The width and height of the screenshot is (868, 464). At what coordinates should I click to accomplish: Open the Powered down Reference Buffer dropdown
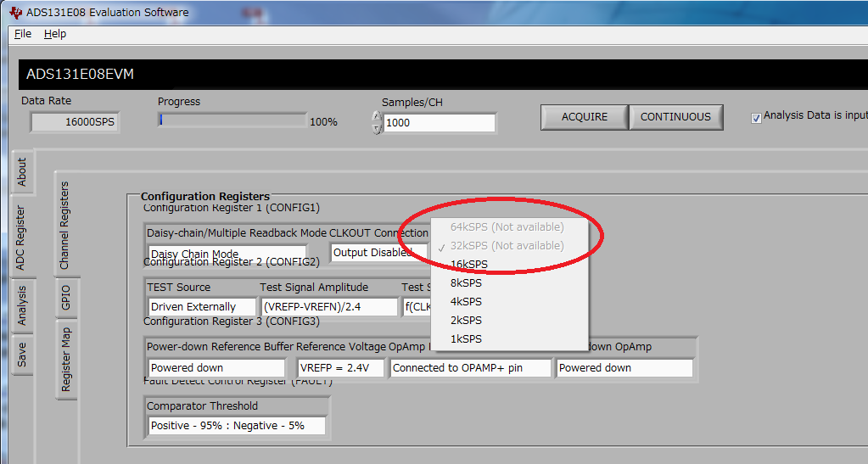tap(217, 367)
